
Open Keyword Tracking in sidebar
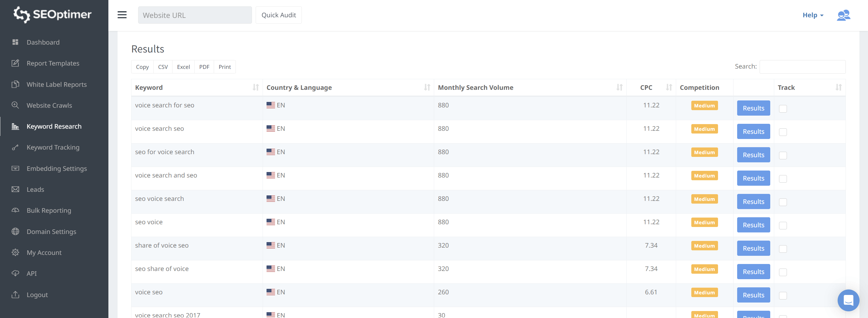[53, 147]
